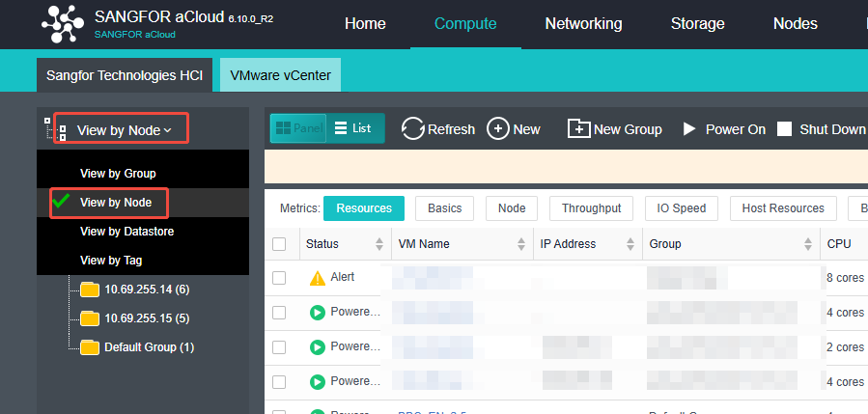This screenshot has height=414, width=868.
Task: Click the Alert status text
Action: (x=343, y=277)
